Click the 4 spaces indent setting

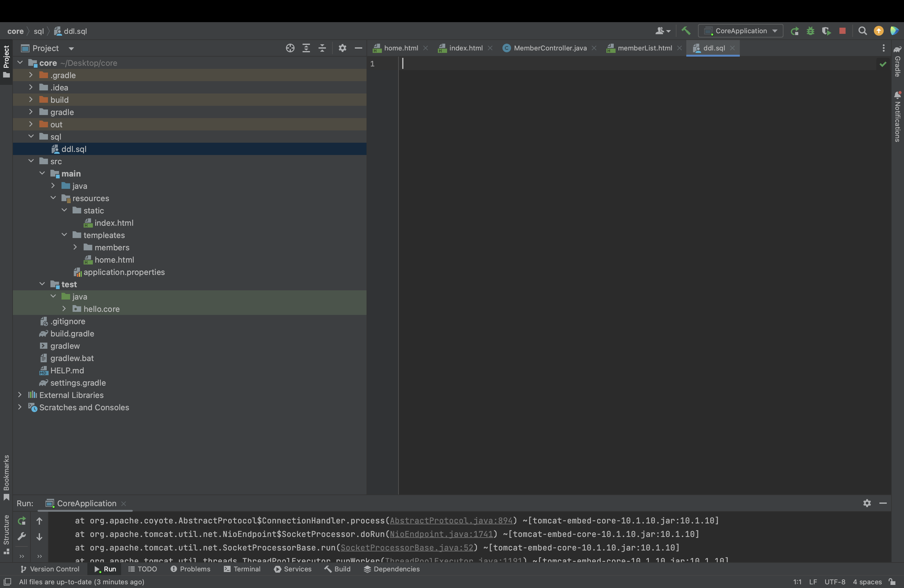pos(867,582)
